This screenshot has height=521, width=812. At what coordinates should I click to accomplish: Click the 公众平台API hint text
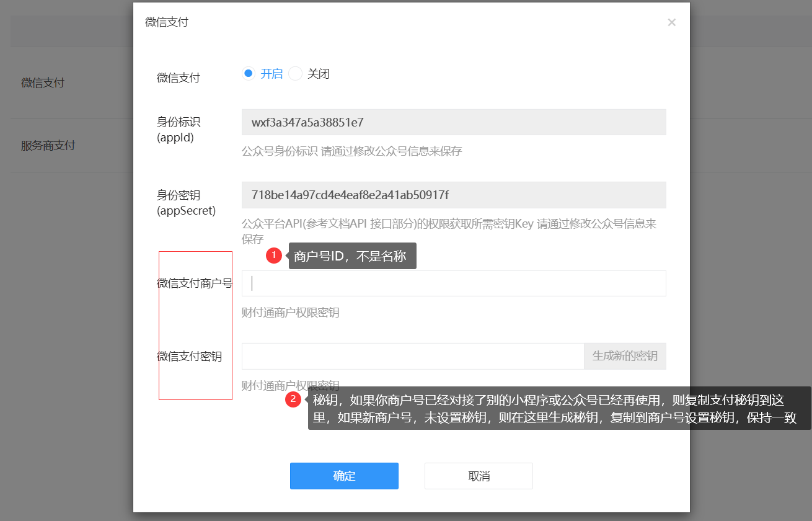449,231
